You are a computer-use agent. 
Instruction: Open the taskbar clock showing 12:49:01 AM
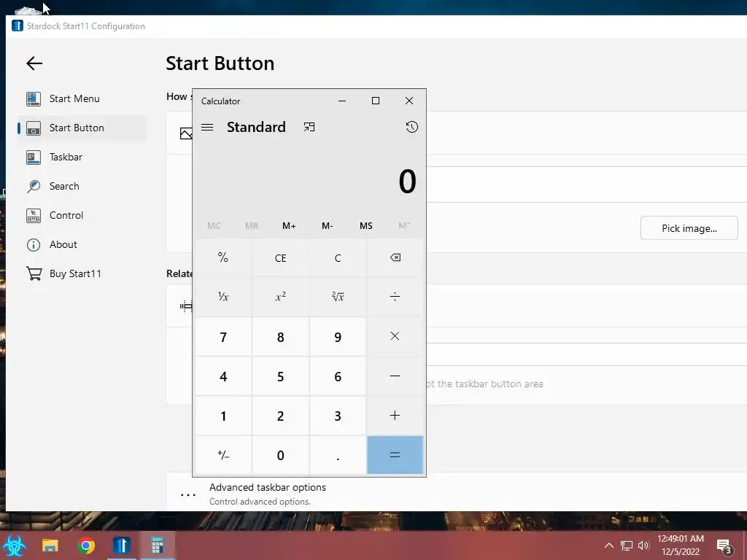tap(681, 545)
